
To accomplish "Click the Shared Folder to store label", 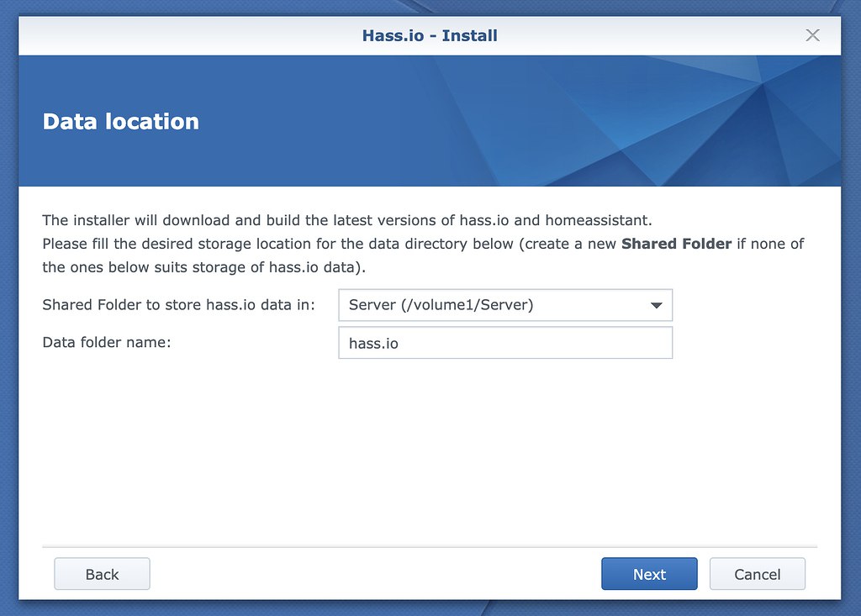I will point(178,305).
